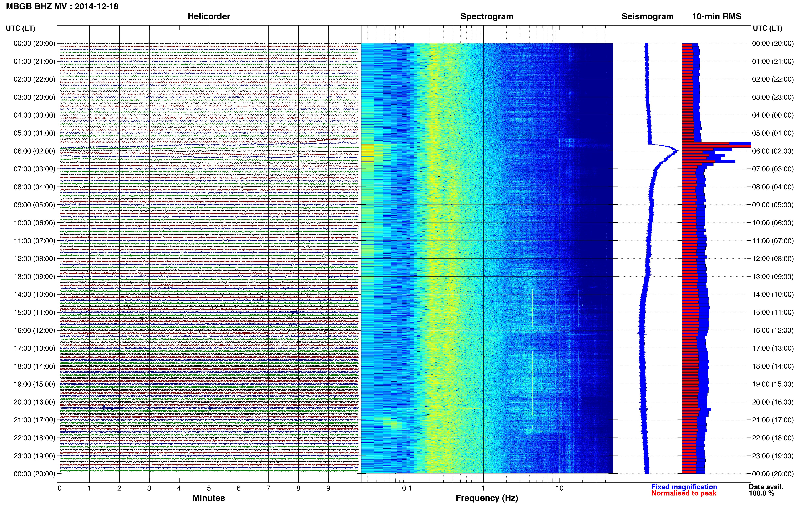Click 13:00 (09:00) on the RMS time axis
812x508 pixels.
[x=773, y=277]
